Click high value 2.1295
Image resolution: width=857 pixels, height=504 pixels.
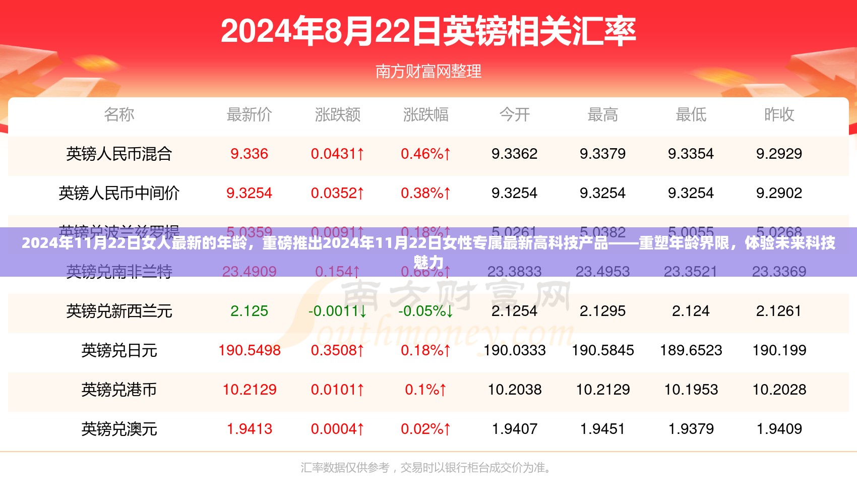click(x=602, y=311)
